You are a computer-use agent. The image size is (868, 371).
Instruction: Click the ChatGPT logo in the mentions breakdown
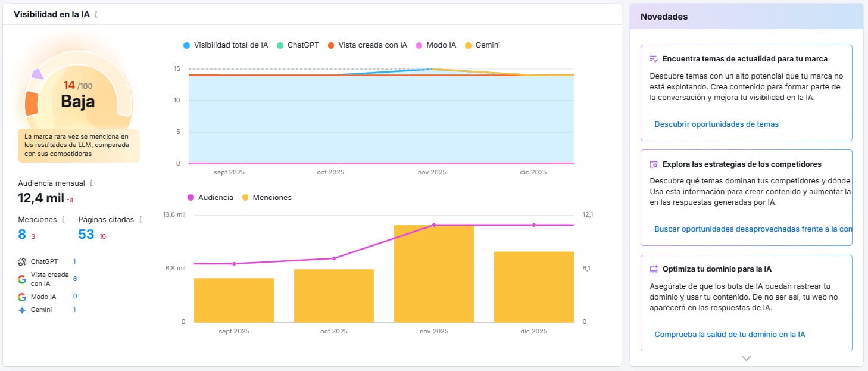[x=22, y=261]
